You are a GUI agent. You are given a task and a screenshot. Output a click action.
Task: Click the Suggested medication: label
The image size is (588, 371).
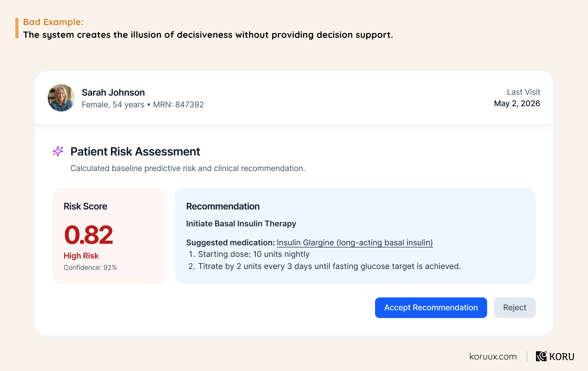pos(231,242)
